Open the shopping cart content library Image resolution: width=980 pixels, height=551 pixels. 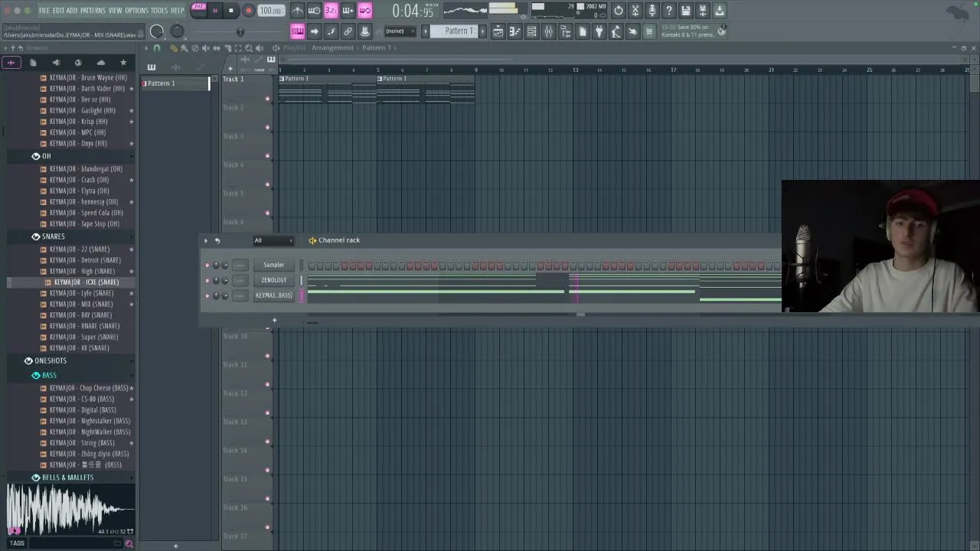[649, 31]
